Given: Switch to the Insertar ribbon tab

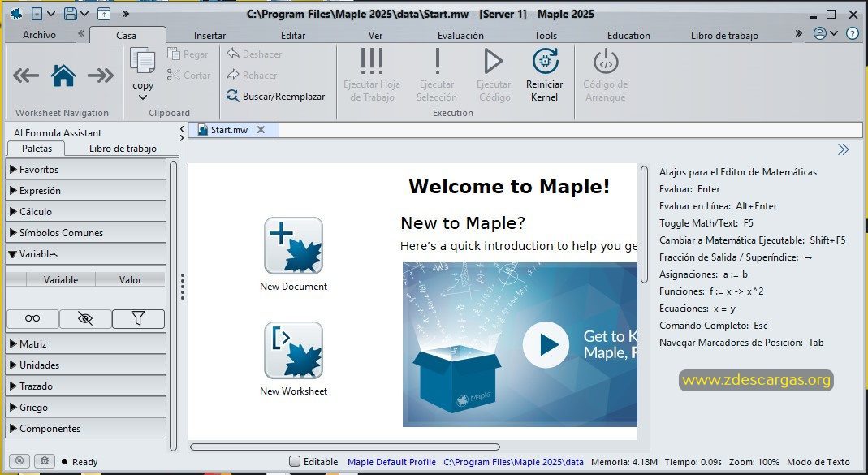Looking at the screenshot, I should click(209, 36).
